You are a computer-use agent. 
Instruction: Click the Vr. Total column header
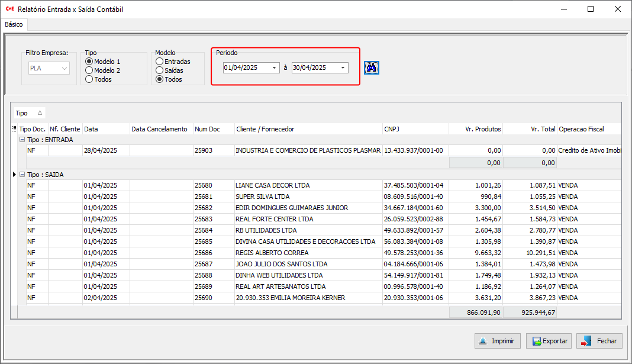(x=530, y=129)
